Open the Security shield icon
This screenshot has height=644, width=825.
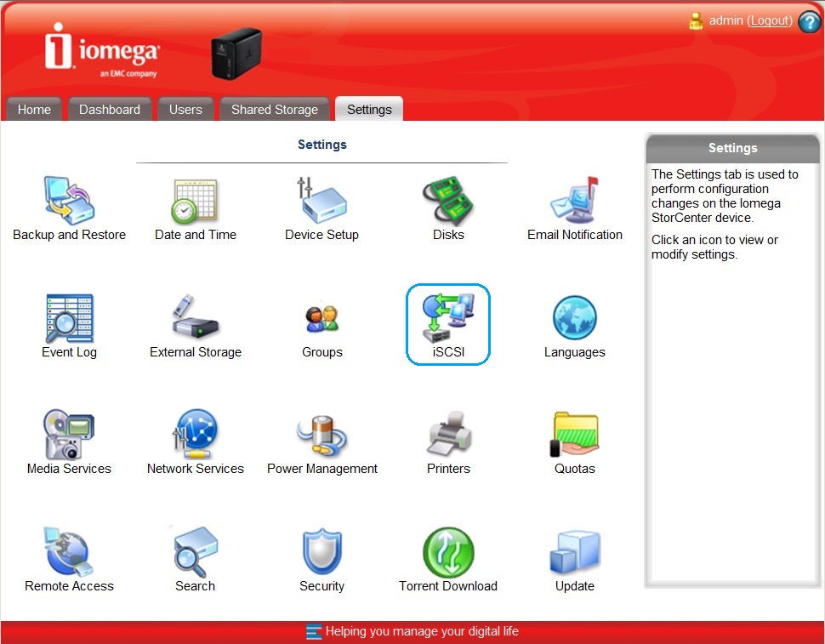click(322, 552)
